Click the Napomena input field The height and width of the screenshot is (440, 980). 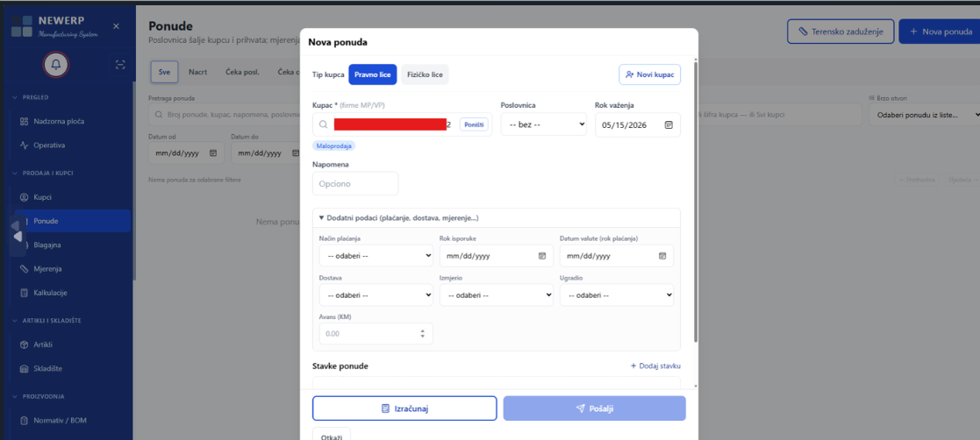(x=354, y=183)
